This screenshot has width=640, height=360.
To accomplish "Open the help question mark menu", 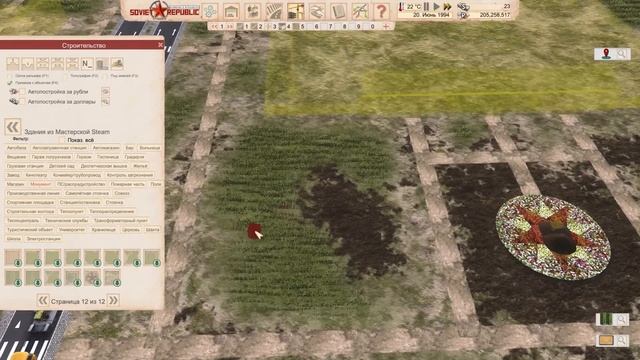I will click(381, 11).
